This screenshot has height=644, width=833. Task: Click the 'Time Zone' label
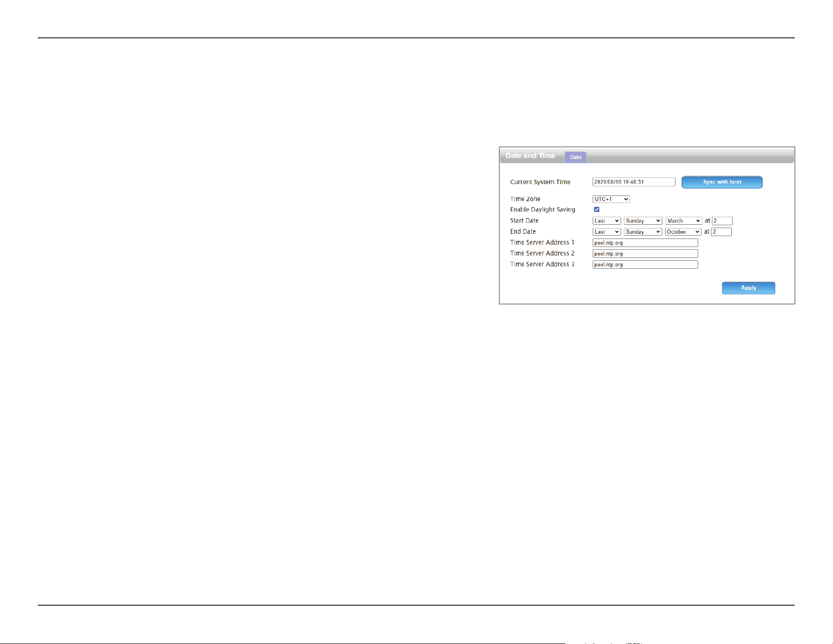(x=525, y=199)
